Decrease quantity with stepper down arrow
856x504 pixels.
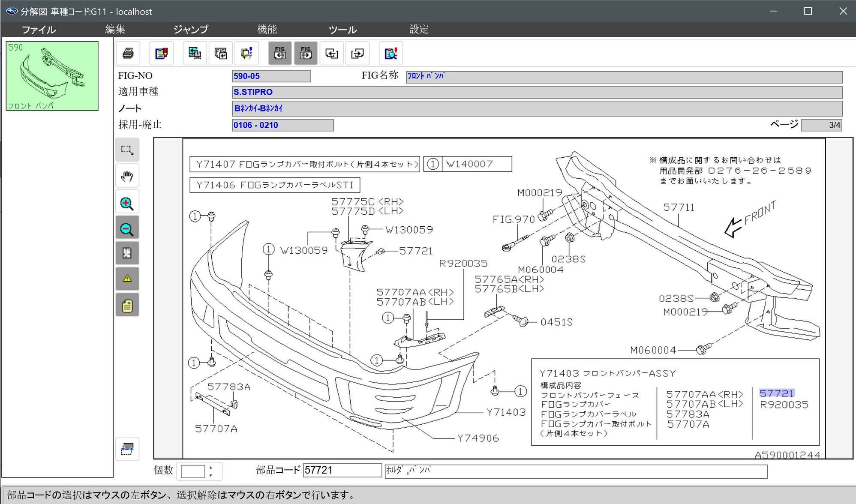click(211, 475)
